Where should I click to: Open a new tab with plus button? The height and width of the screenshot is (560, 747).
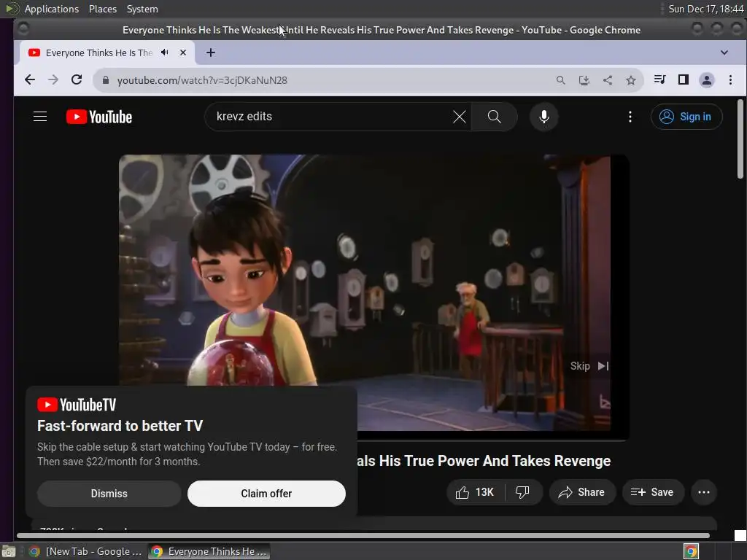coord(211,52)
